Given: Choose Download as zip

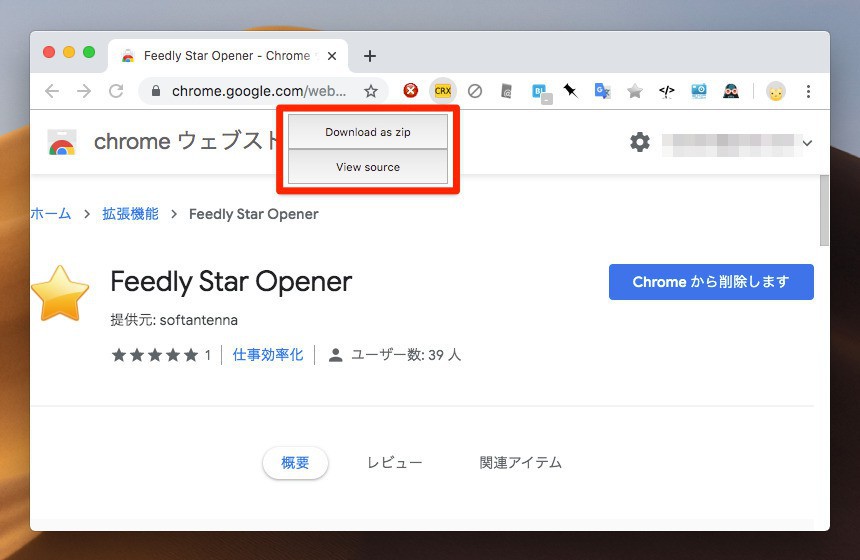Looking at the screenshot, I should point(368,132).
